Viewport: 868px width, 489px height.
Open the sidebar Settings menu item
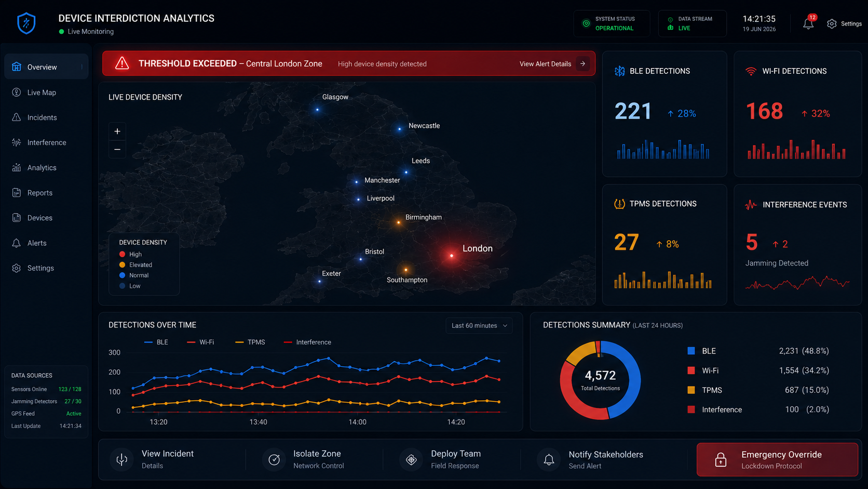click(x=46, y=268)
